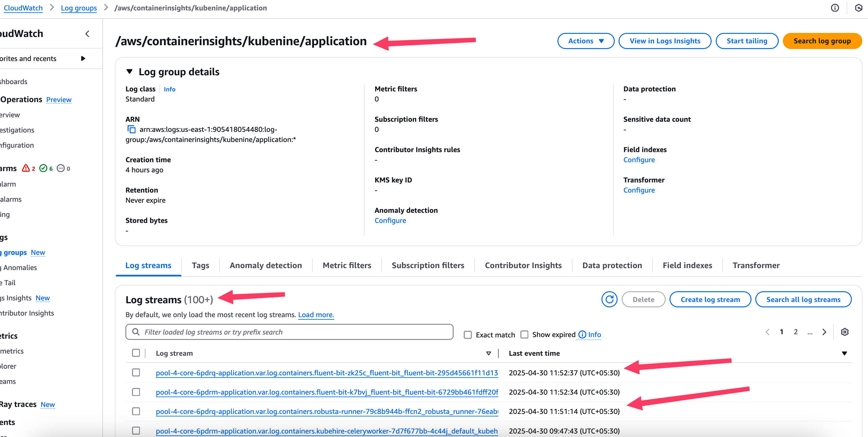Open Operations Preview link in sidebar
The image size is (868, 437).
coord(59,100)
